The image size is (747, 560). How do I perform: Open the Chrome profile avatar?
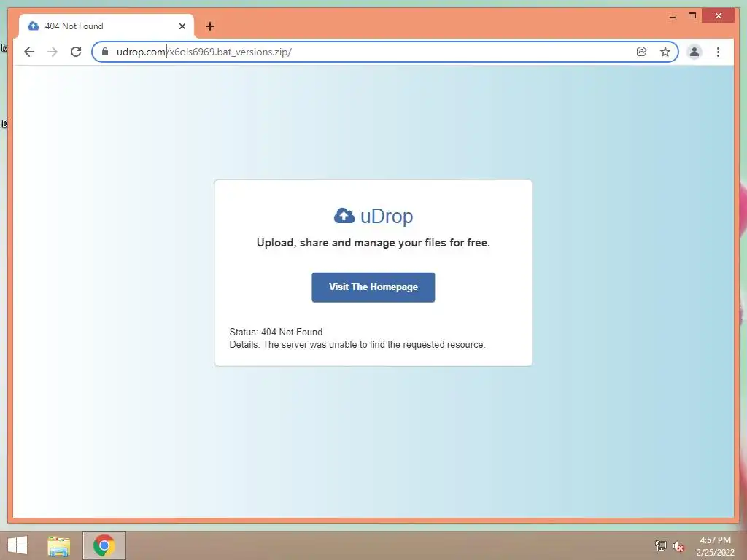[x=694, y=52]
